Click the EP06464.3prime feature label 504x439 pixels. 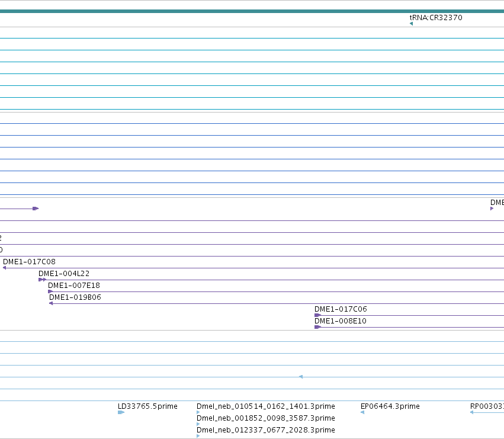click(x=390, y=406)
